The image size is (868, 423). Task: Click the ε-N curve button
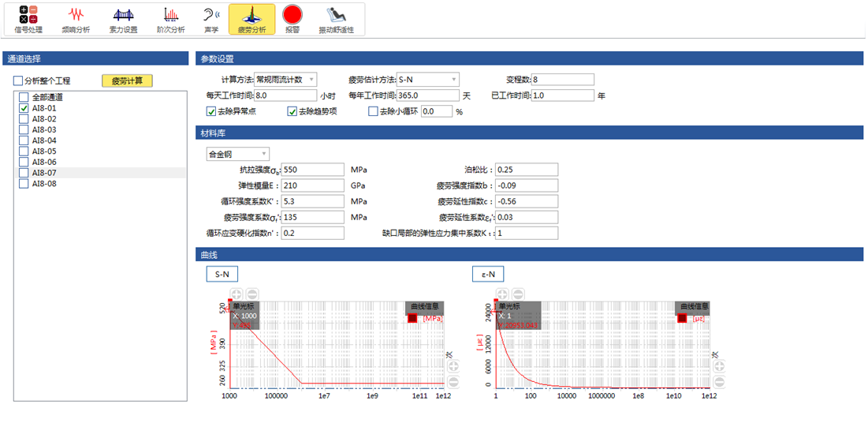click(x=488, y=274)
